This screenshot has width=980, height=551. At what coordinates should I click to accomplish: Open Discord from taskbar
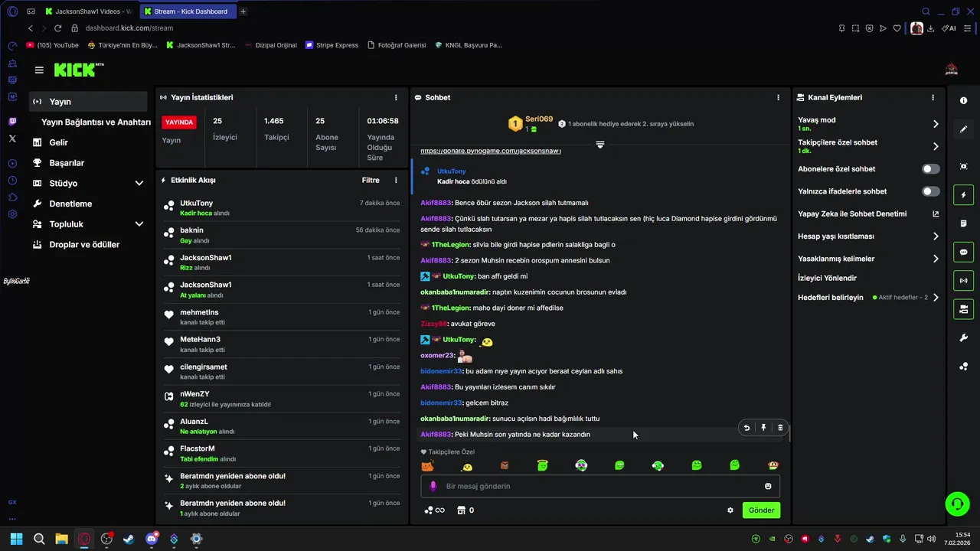point(152,539)
